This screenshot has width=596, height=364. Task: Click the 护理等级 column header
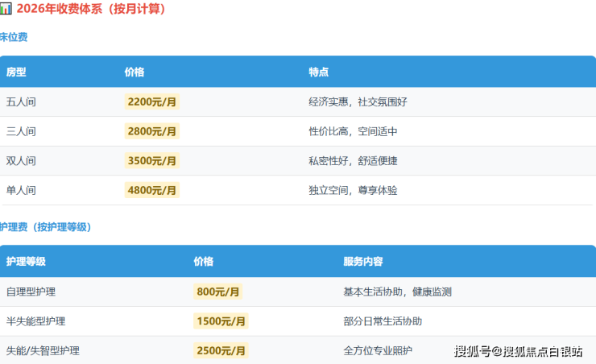pos(26,262)
